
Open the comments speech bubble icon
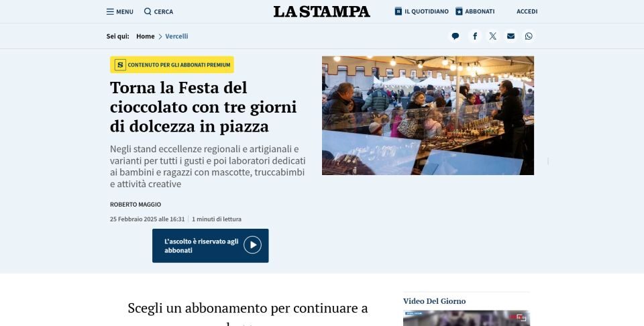[x=455, y=36]
